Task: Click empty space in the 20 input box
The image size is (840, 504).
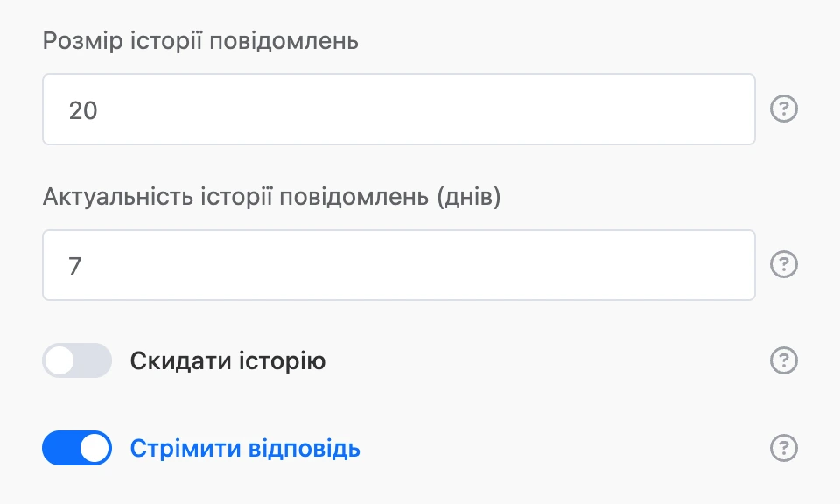Action: 429,109
